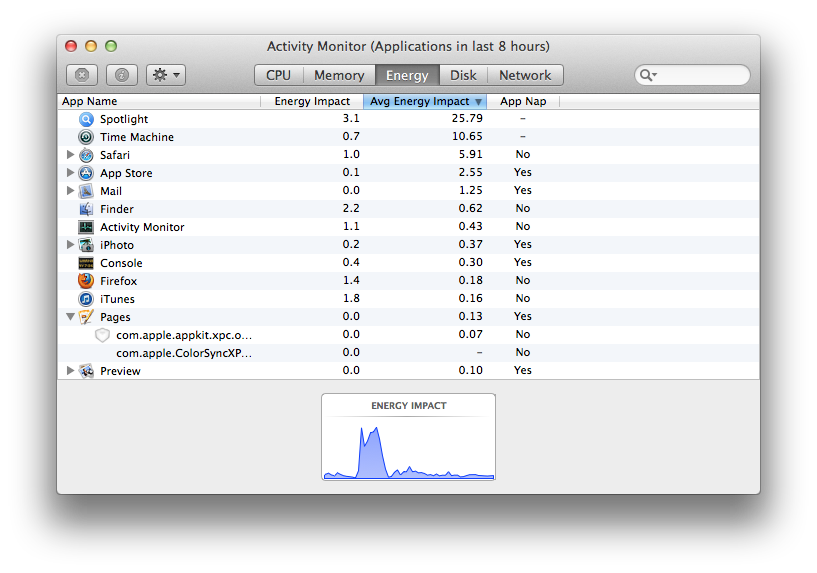Screen dimensions: 817x573
Task: Click the Pages icon
Action: click(86, 317)
